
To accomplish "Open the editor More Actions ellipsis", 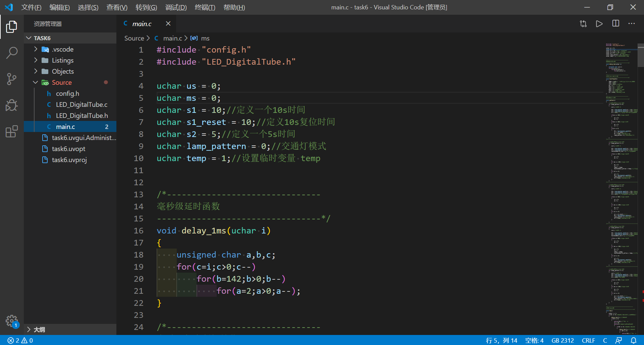I will pos(632,24).
